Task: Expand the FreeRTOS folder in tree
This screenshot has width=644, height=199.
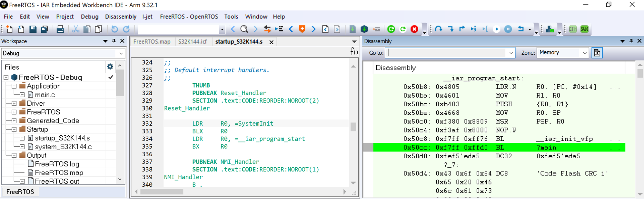Action: tap(14, 112)
